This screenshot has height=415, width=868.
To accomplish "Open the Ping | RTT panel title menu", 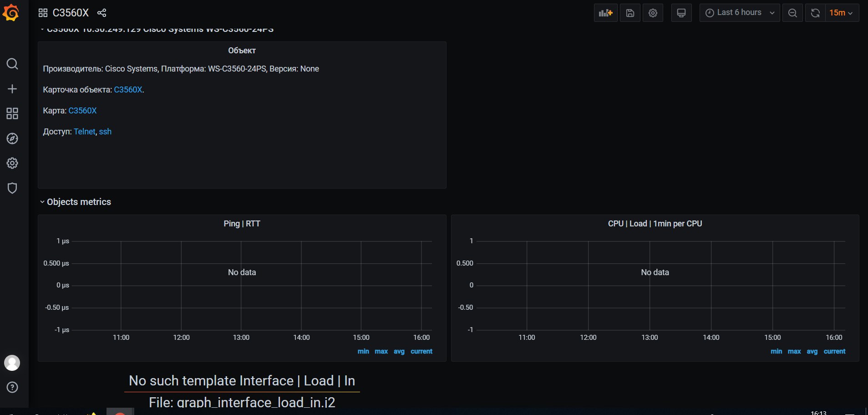I will point(242,224).
